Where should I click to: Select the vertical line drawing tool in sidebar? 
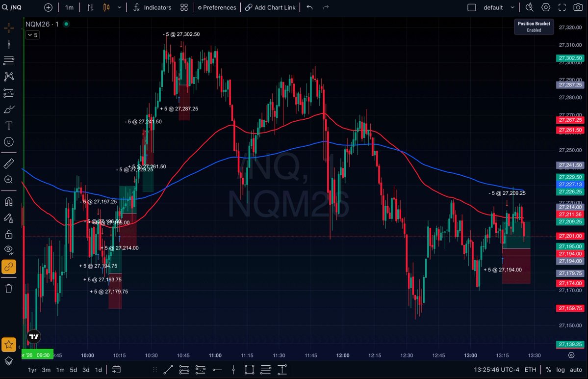9,44
